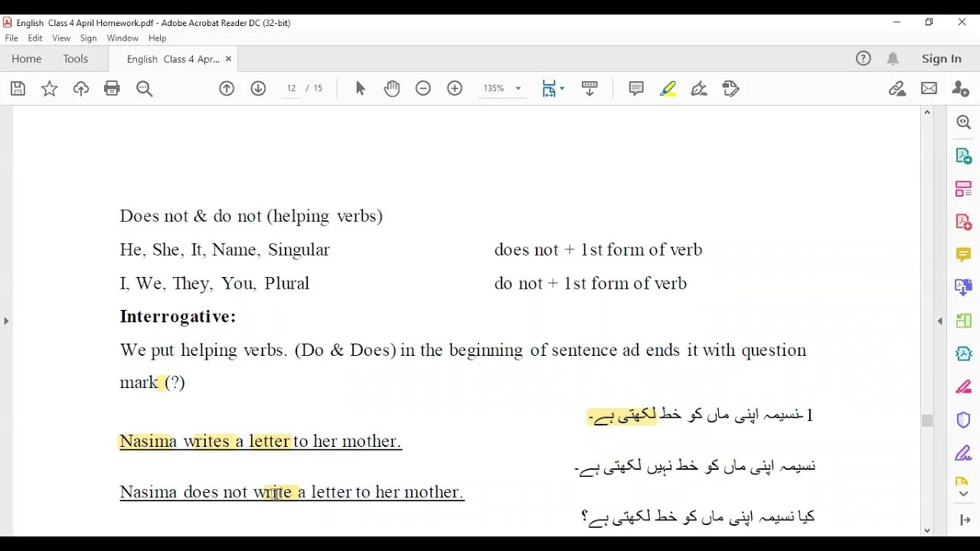Viewport: 980px width, 551px height.
Task: Expand the fit page options dropdown
Action: (562, 89)
